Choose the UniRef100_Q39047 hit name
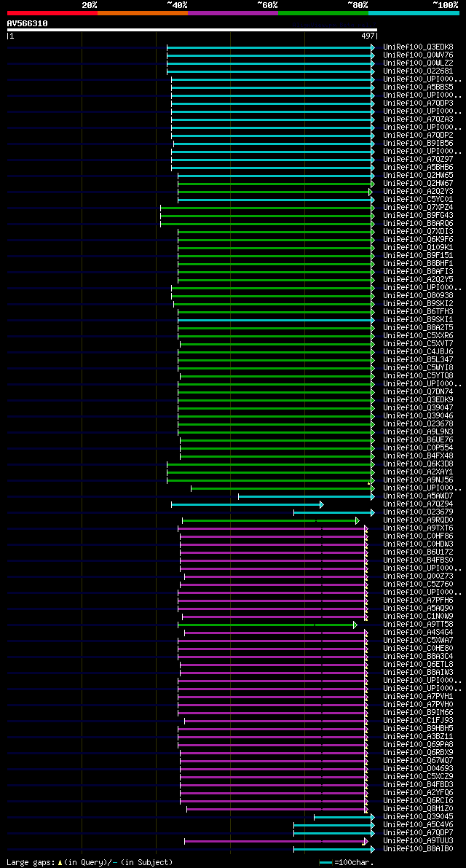 coord(418,408)
